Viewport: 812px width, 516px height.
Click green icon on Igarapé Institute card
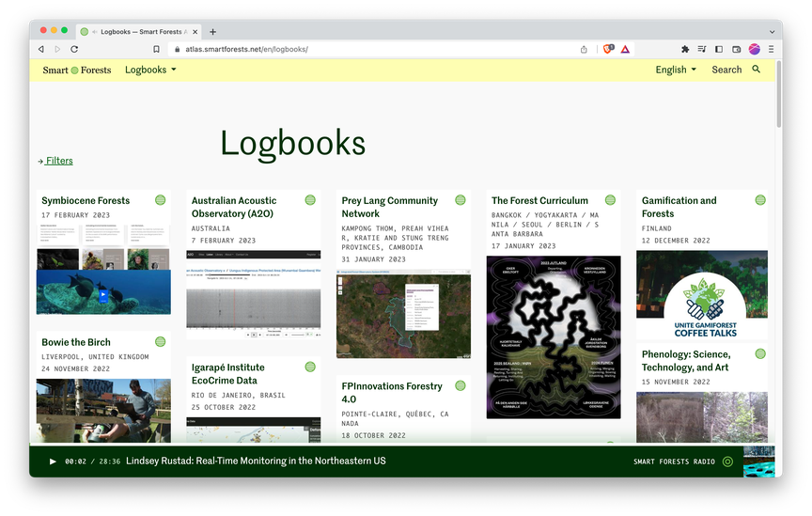tap(310, 367)
